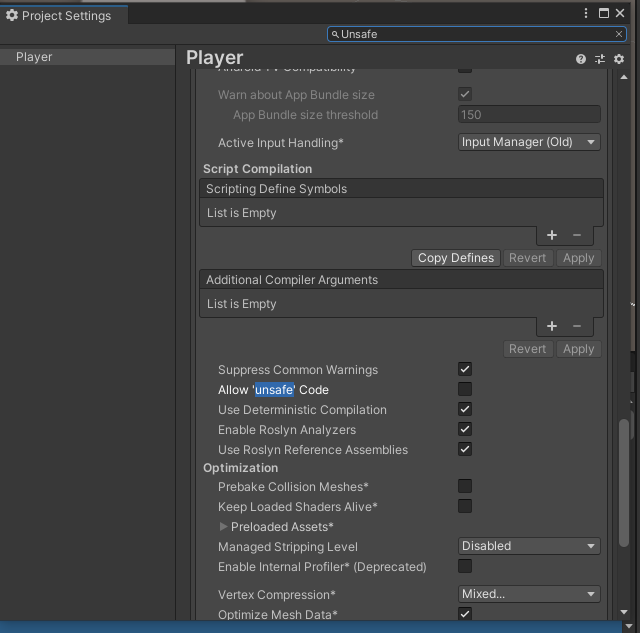Select the Project Settings tab
Screen dimensions: 640x633
point(64,16)
